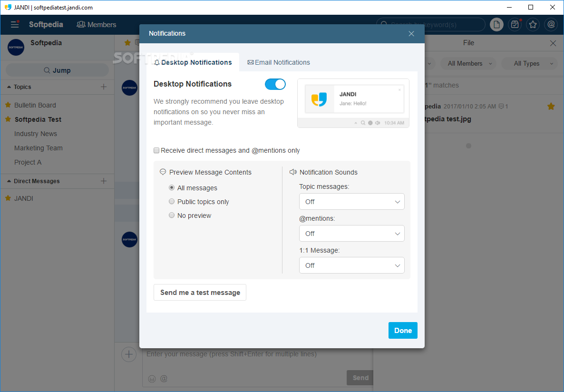Click the keyword search field
The height and width of the screenshot is (392, 564).
point(431,24)
